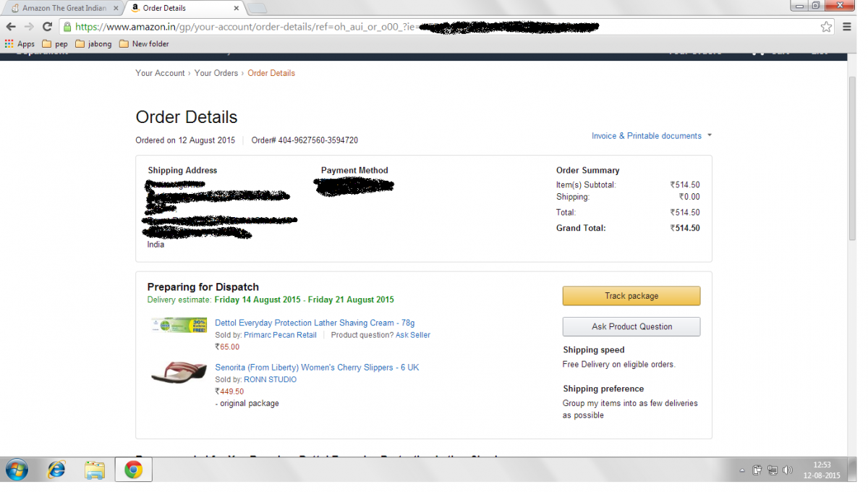Bookmark page with the star icon
This screenshot has height=492, width=868.
click(826, 27)
